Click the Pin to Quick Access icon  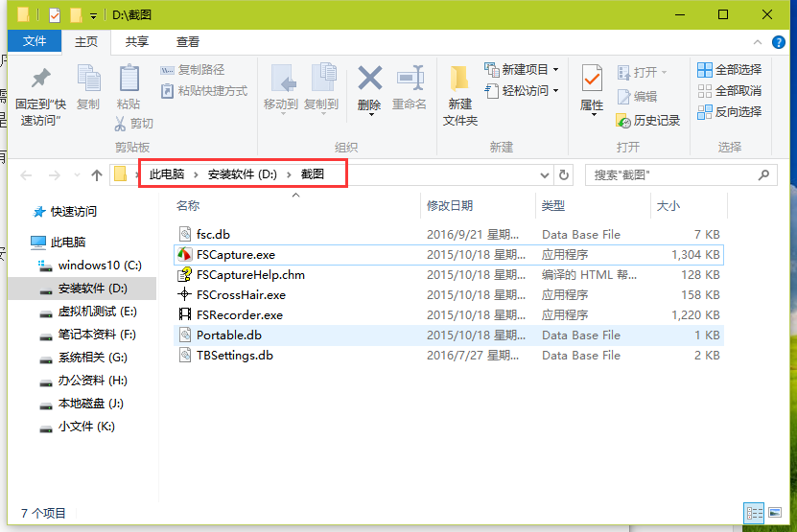40,79
